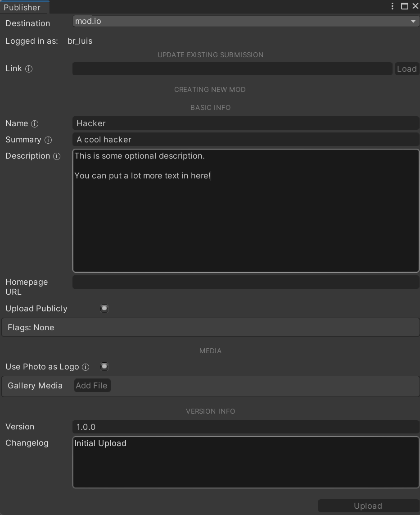Expand the Flags: None selector
Viewport: 420px width, 515px height.
point(210,328)
